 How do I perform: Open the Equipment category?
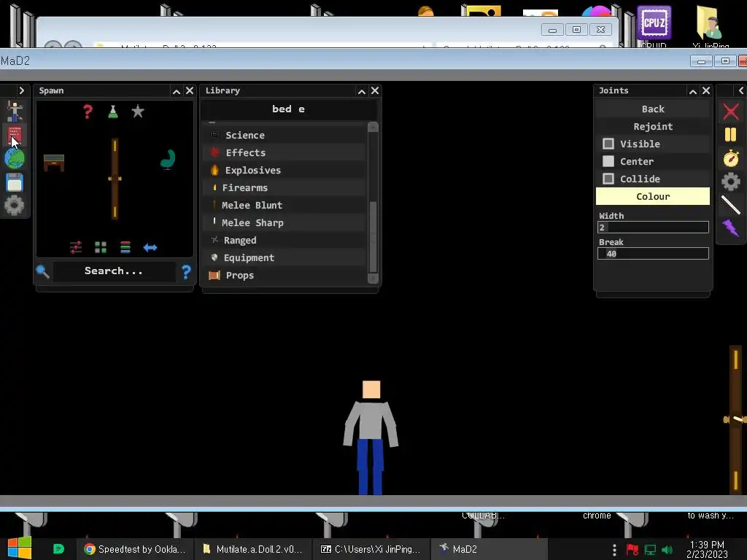point(285,257)
